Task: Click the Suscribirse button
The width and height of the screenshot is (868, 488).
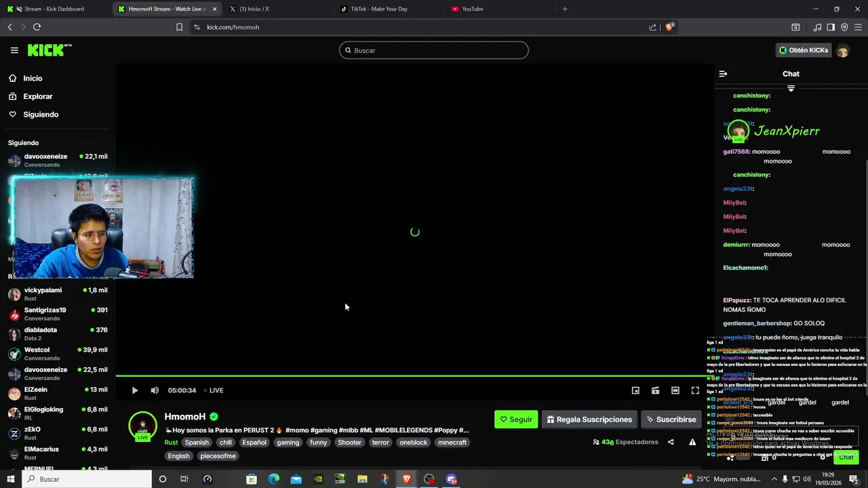Action: (671, 420)
